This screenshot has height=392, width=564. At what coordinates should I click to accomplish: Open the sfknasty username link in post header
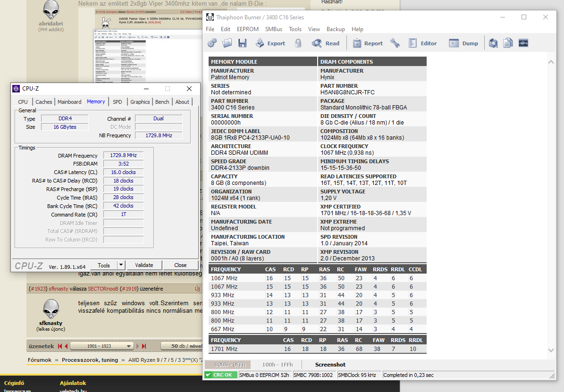[58, 289]
